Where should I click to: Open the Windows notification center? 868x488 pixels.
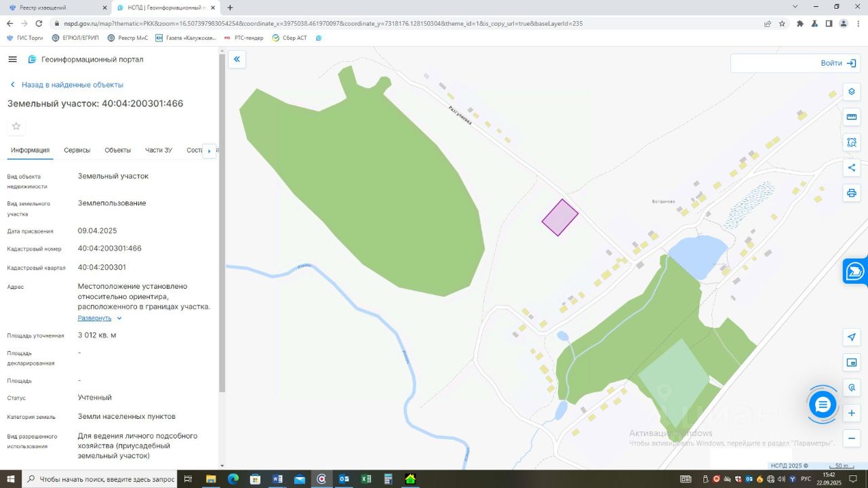[x=852, y=479]
